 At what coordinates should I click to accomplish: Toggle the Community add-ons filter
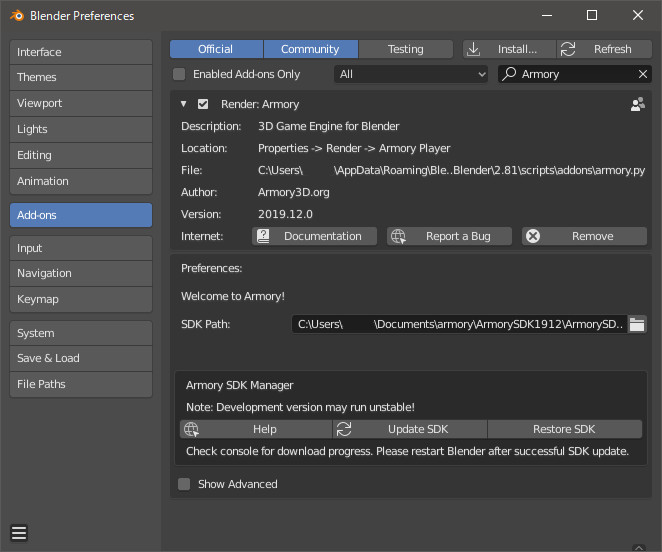pos(311,49)
